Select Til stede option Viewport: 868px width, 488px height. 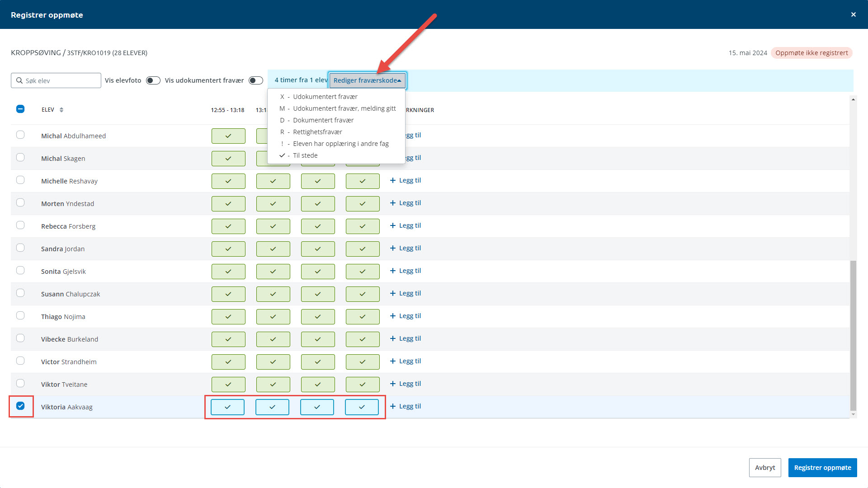pos(336,155)
